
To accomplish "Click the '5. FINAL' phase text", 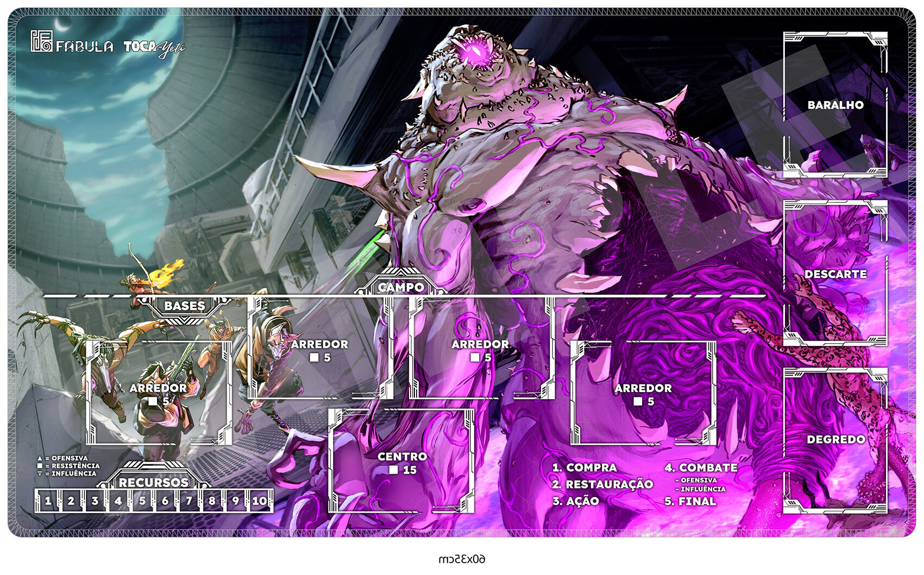I will (x=690, y=501).
